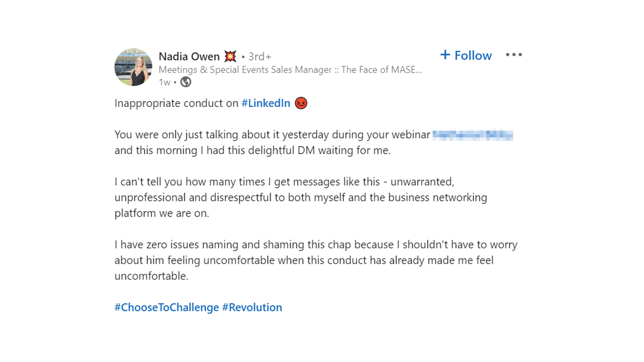
Task: Click the globe public visibility icon
Action: 185,82
